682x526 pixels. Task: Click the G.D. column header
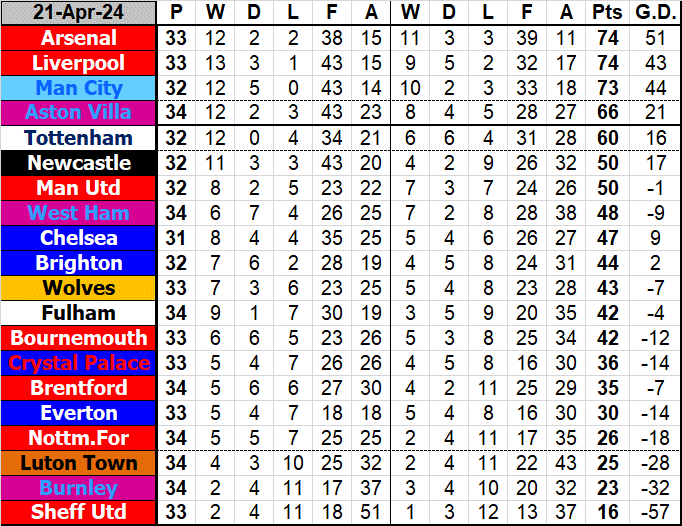click(x=652, y=13)
